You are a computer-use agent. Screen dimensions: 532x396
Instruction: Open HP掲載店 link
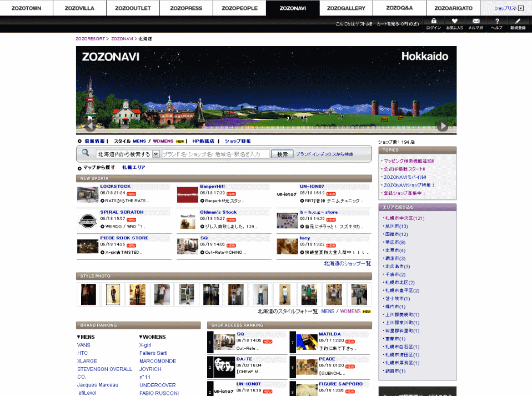(203, 141)
